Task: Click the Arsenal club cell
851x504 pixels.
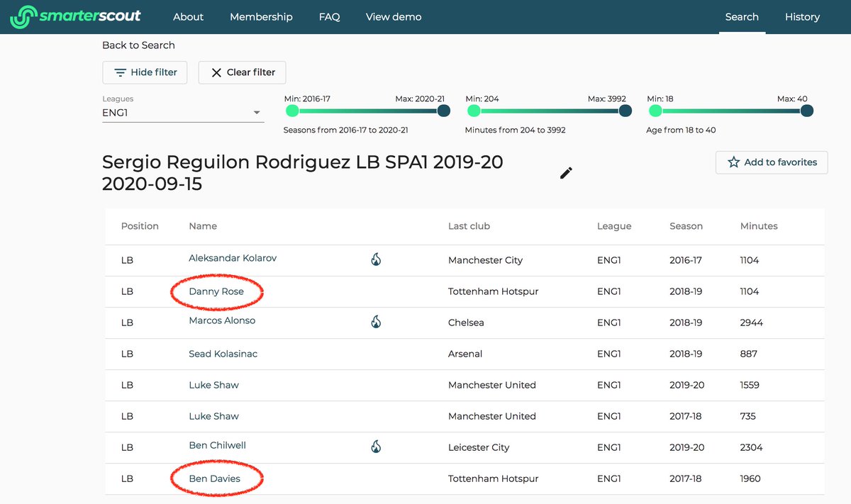Action: [465, 354]
